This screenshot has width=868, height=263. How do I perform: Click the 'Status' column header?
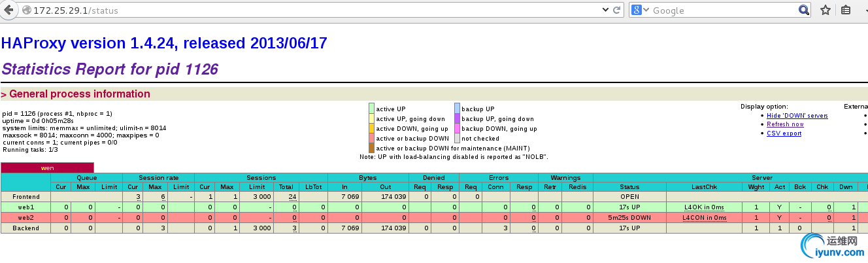click(x=629, y=187)
